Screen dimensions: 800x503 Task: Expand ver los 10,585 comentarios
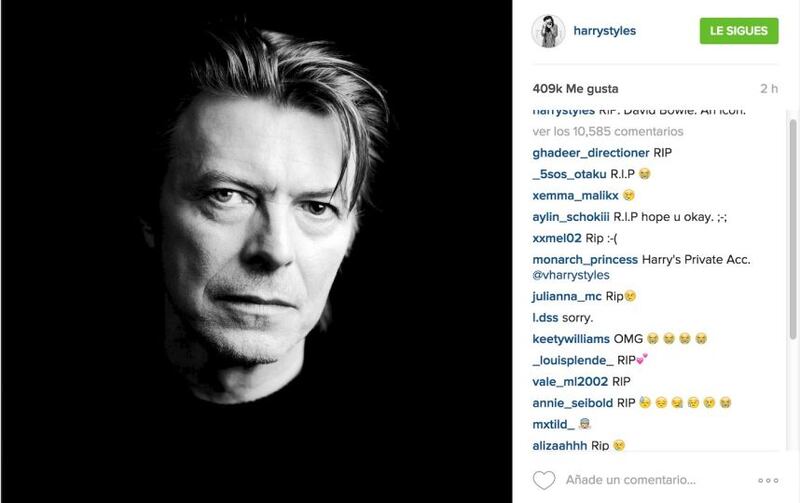pos(608,132)
